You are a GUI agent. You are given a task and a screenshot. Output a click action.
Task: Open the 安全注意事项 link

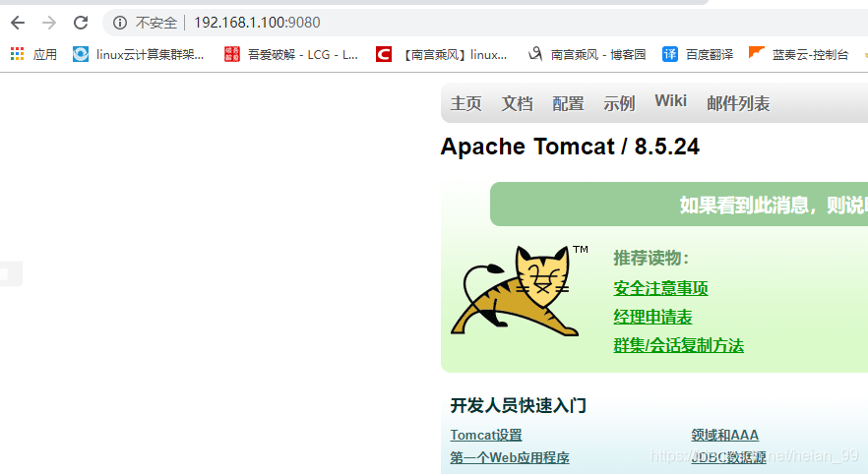660,288
